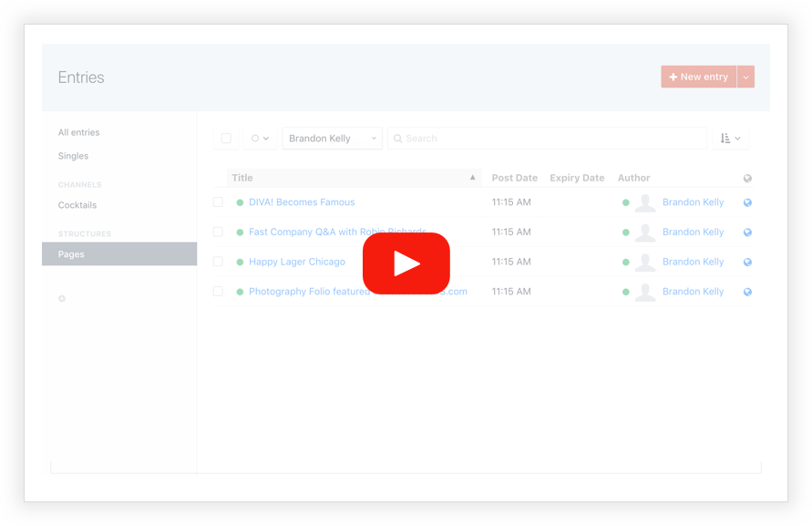Select Pages under Structures
This screenshot has width=812, height=526.
click(119, 254)
